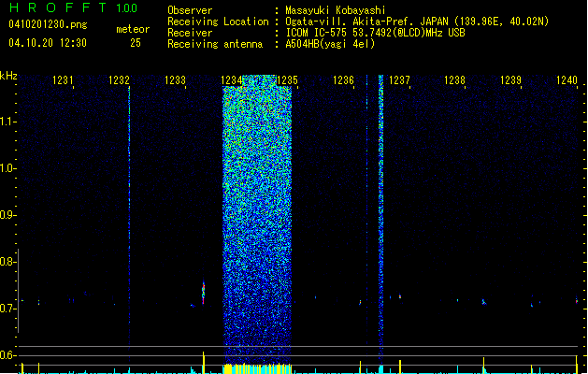This screenshot has height=374, width=588.
Task: Click the 1.0 frequency axis label
Action: click(x=7, y=168)
